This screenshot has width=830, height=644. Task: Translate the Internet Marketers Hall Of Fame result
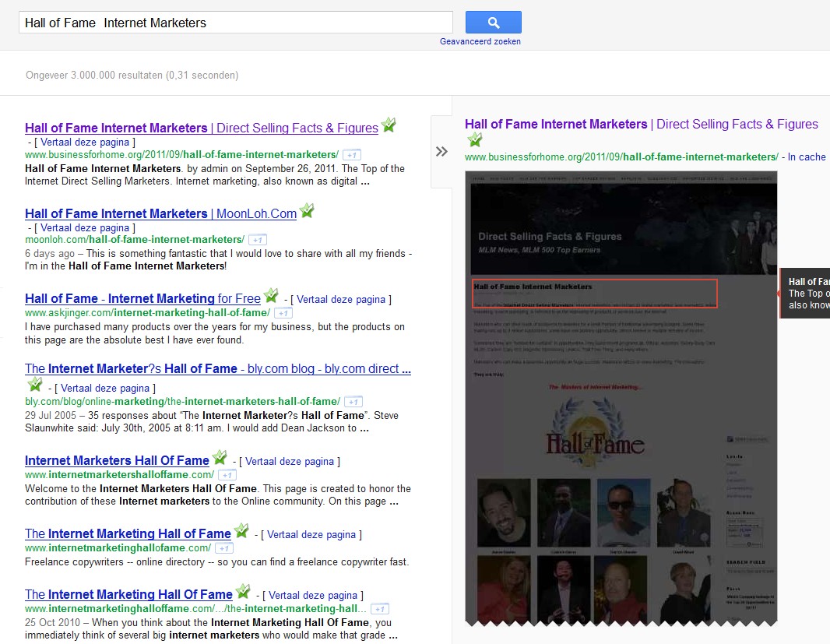tap(290, 461)
